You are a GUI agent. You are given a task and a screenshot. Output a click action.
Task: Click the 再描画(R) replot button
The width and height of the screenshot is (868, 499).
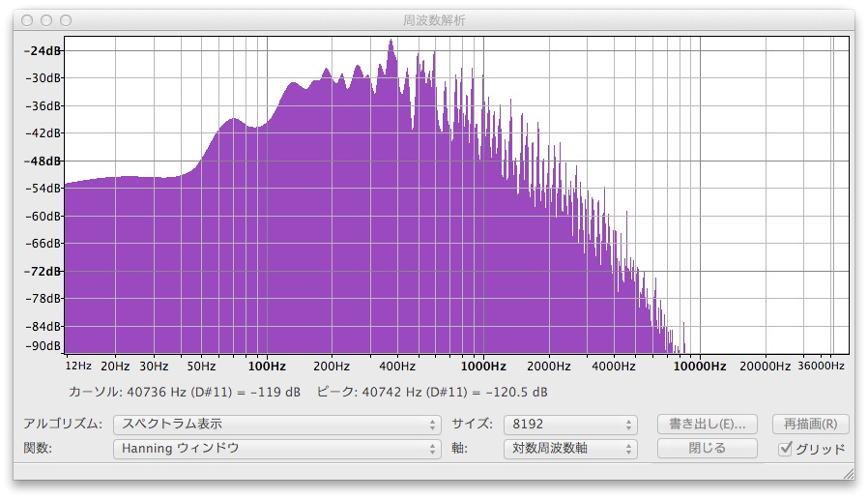click(810, 425)
